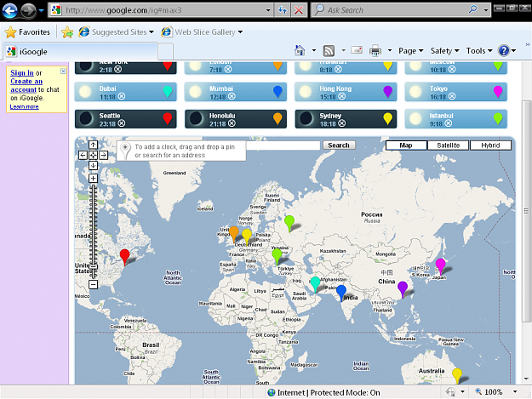Open Favorites star button

click(x=27, y=32)
